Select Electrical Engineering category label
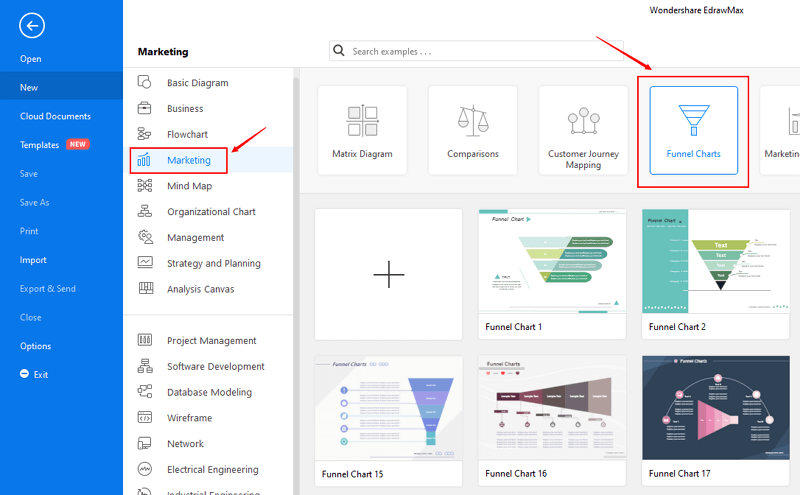The image size is (800, 495). pos(213,469)
